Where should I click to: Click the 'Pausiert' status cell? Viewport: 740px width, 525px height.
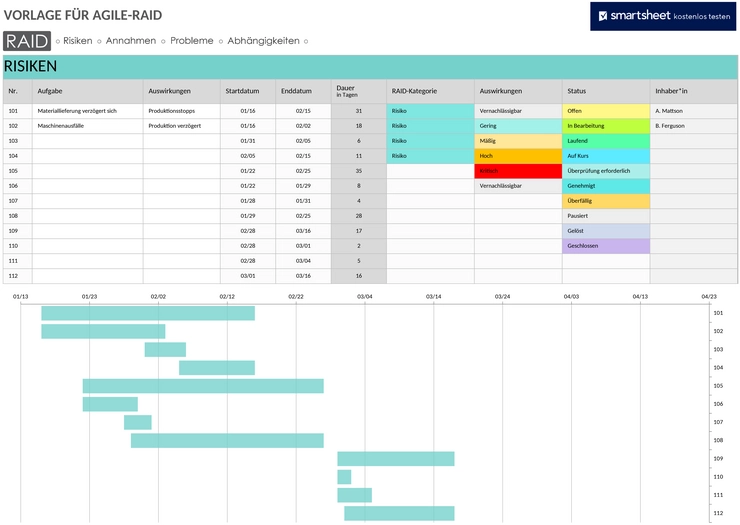click(x=606, y=216)
